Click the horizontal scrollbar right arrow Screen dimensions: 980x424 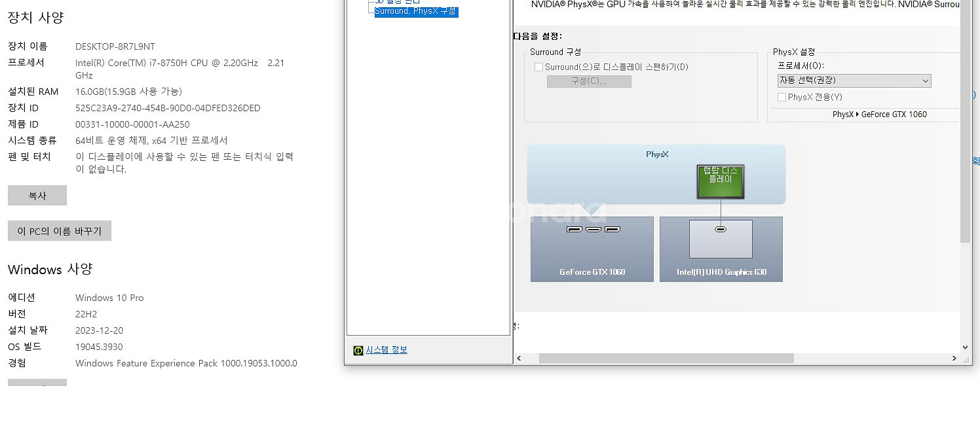pos(955,358)
